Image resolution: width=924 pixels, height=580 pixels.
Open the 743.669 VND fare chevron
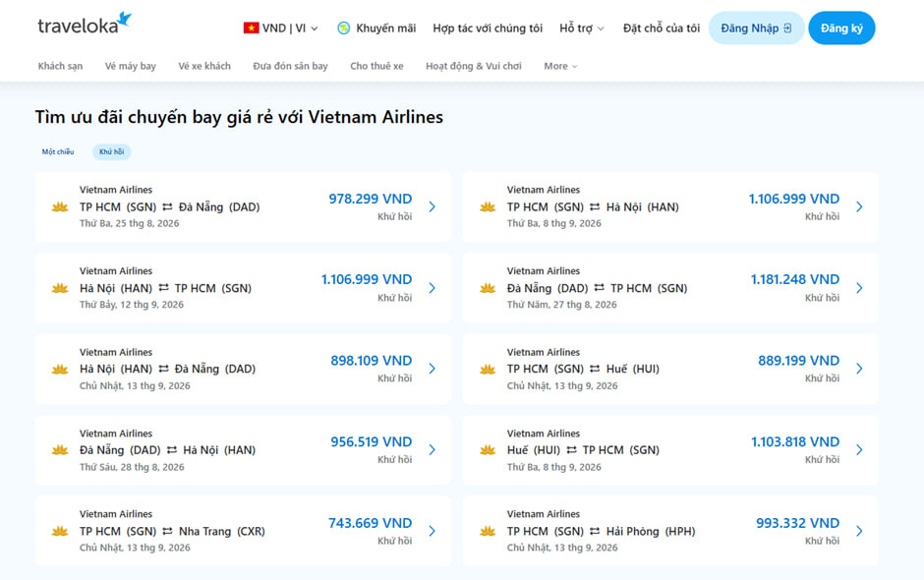pyautogui.click(x=432, y=531)
